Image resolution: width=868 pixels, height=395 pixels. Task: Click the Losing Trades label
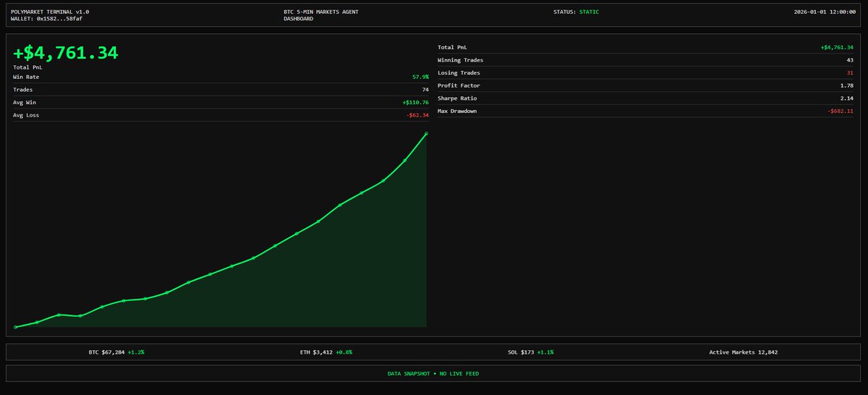(459, 73)
